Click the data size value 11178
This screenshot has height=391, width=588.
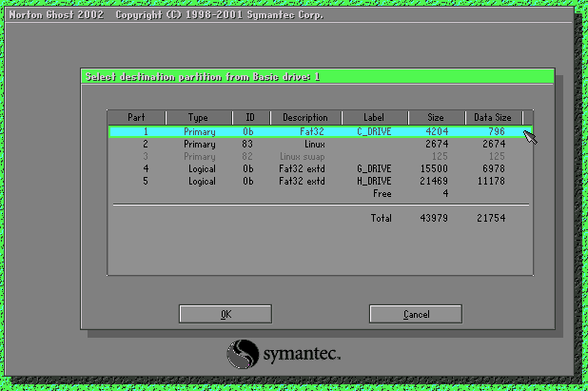click(491, 181)
